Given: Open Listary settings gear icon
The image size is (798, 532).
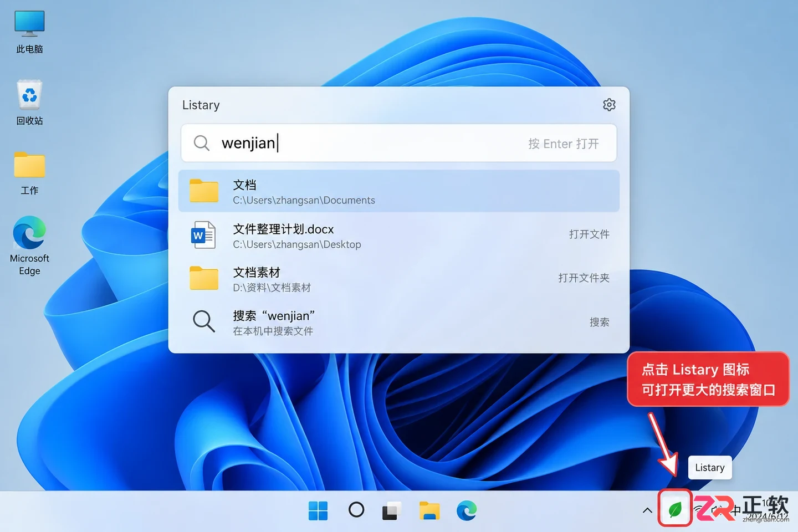Looking at the screenshot, I should (x=609, y=105).
